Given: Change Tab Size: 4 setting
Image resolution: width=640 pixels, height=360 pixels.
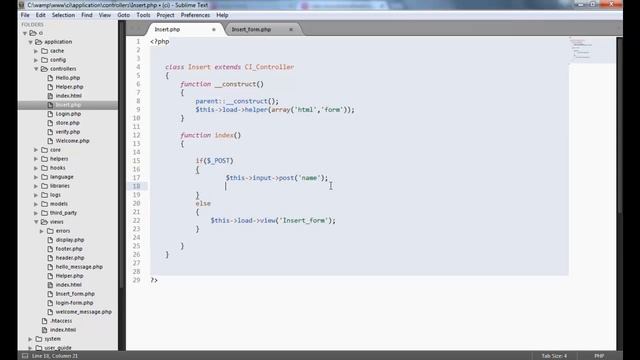Looking at the screenshot, I should click(x=554, y=356).
